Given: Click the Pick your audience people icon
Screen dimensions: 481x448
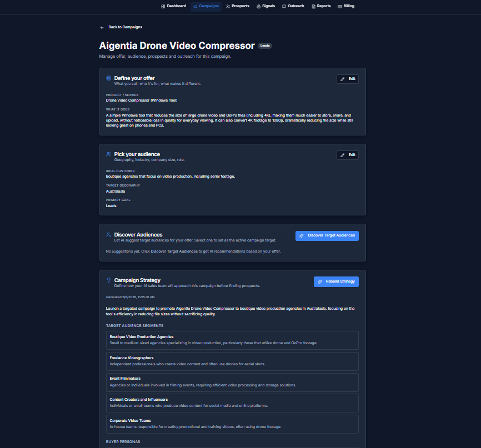Looking at the screenshot, I should (109, 154).
